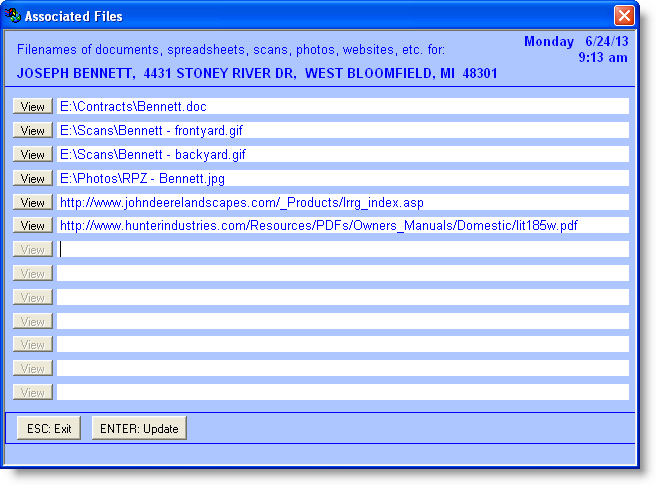The height and width of the screenshot is (485, 656).
Task: View the RPZ Bennett photo
Action: pos(33,178)
